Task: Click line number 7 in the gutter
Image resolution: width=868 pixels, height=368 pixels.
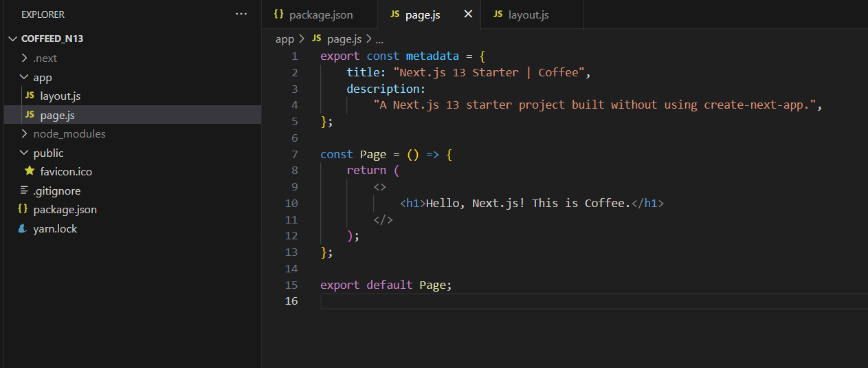Action: click(295, 154)
